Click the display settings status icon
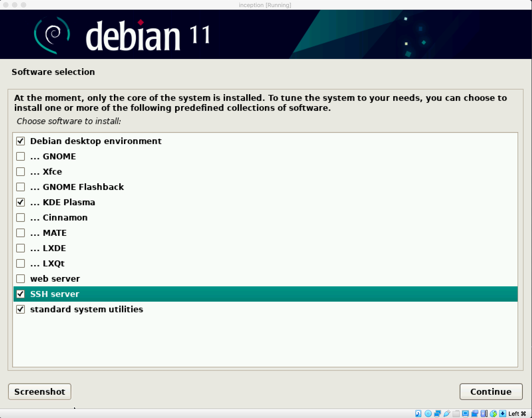Viewport: 532px width, 418px height. click(465, 414)
